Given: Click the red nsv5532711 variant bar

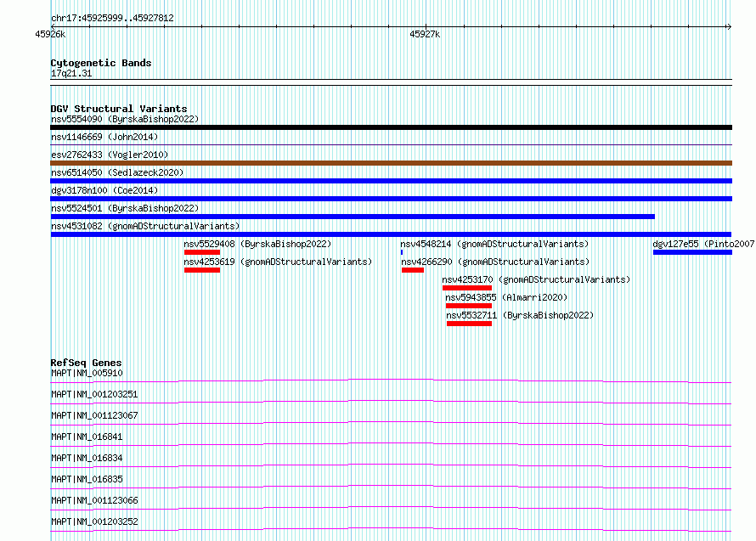Looking at the screenshot, I should [469, 324].
